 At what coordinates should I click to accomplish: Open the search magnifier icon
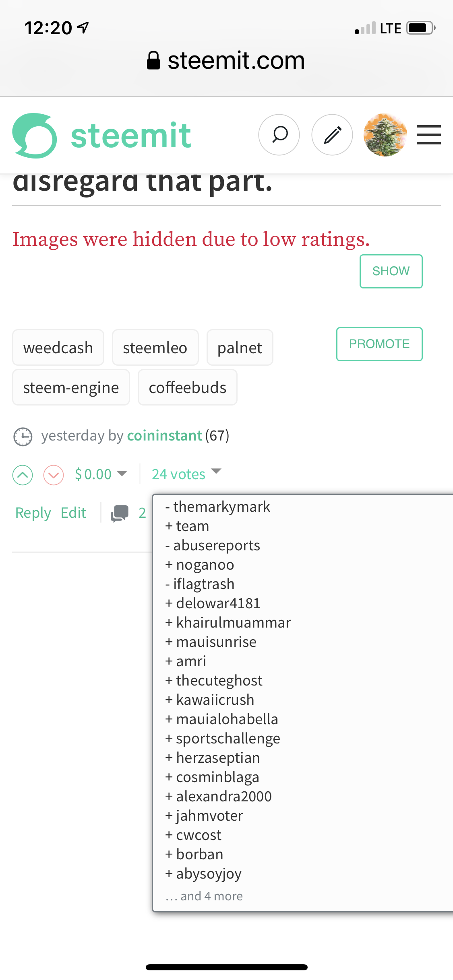coord(279,135)
